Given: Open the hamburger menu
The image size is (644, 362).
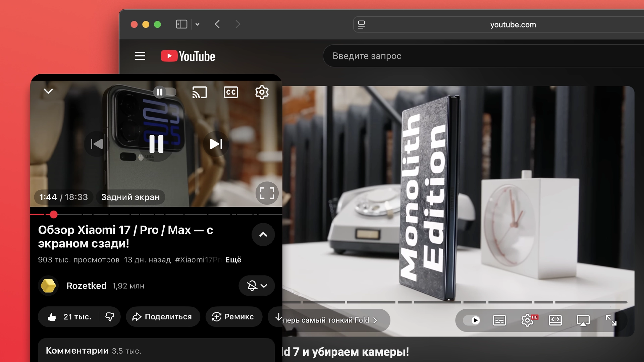Looking at the screenshot, I should (140, 56).
